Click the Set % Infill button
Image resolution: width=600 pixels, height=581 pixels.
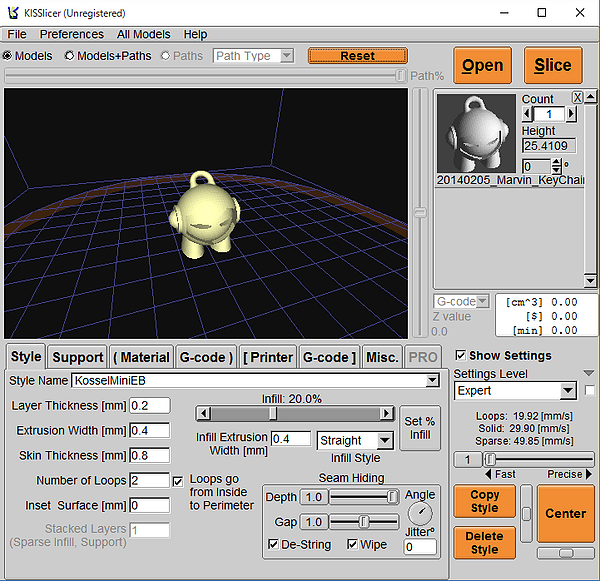pyautogui.click(x=420, y=428)
